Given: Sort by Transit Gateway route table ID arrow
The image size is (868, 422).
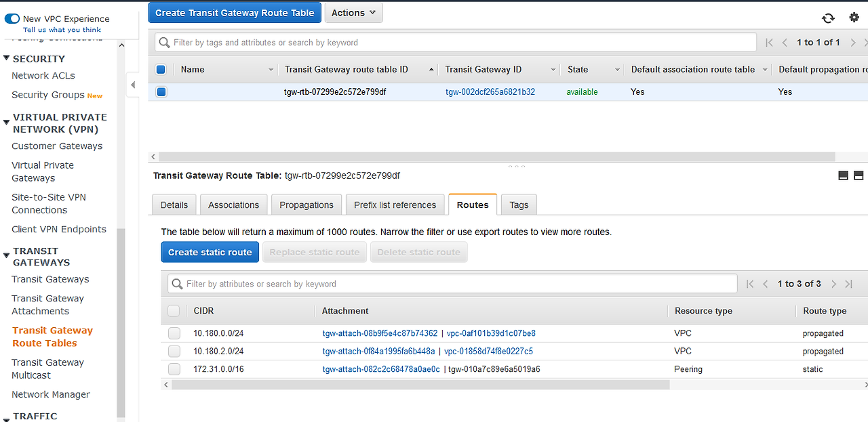Looking at the screenshot, I should coord(432,70).
